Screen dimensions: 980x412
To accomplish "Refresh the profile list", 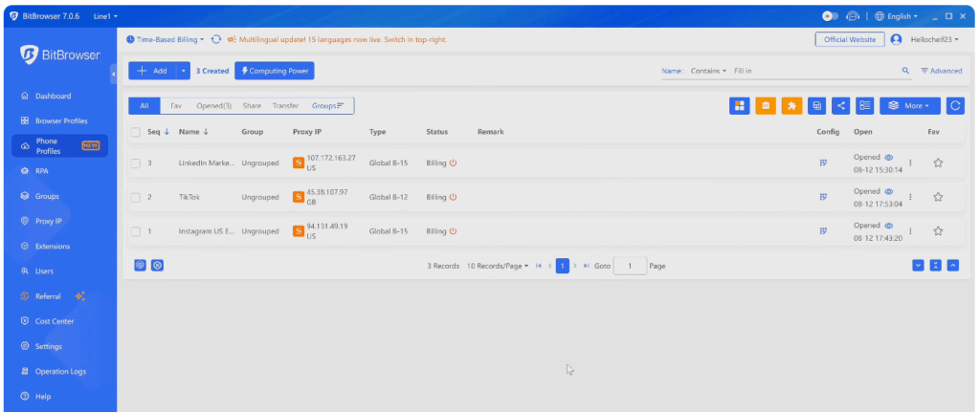I will (955, 105).
